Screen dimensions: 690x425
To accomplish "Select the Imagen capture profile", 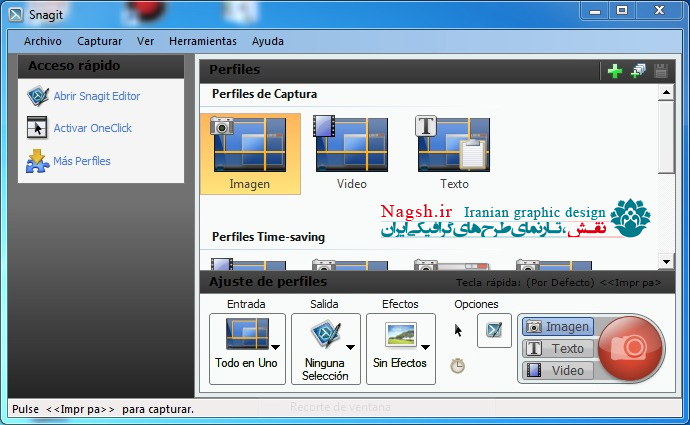I will tap(250, 154).
